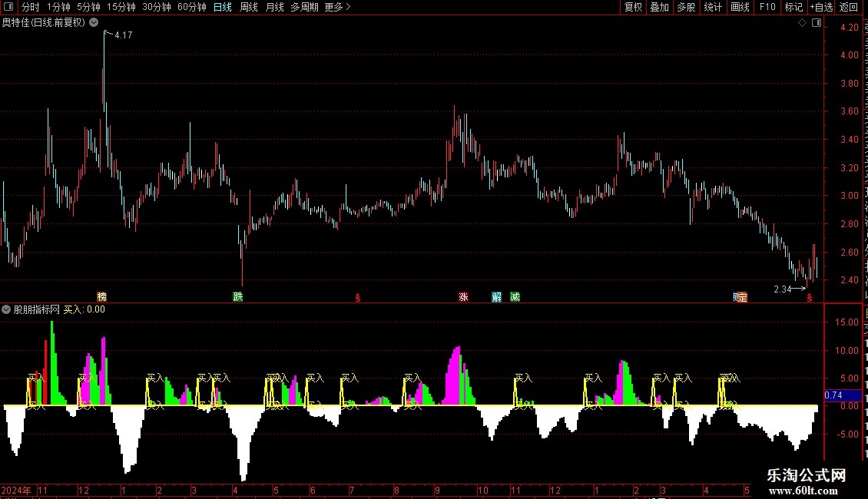Click the 2.34 low price label
This screenshot has height=499, width=868.
pyautogui.click(x=783, y=289)
